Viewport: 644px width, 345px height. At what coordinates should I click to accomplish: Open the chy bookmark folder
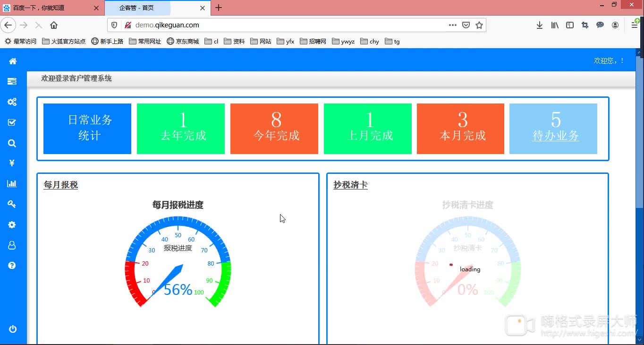(370, 41)
